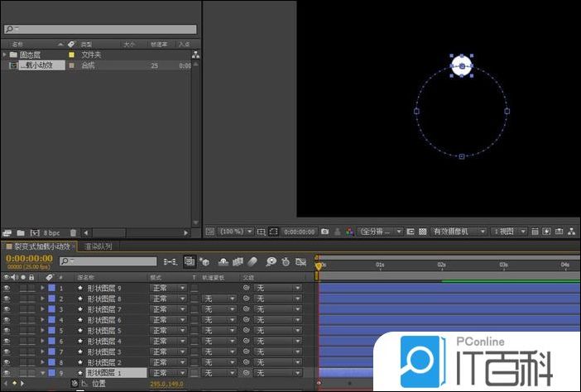The image size is (581, 392).
Task: Expand the 固态层 folder in Project panel
Action: [5, 55]
